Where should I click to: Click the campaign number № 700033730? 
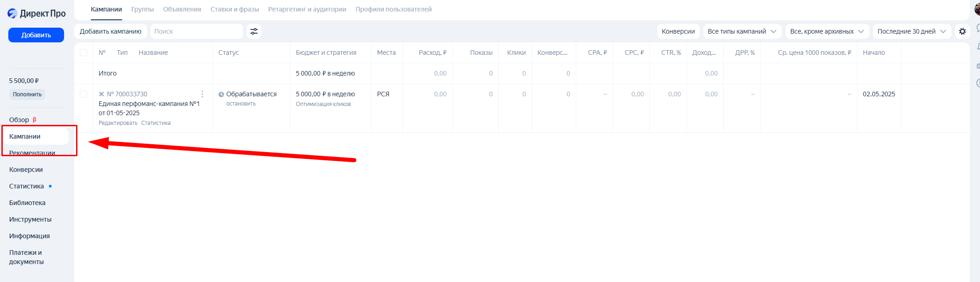(127, 94)
